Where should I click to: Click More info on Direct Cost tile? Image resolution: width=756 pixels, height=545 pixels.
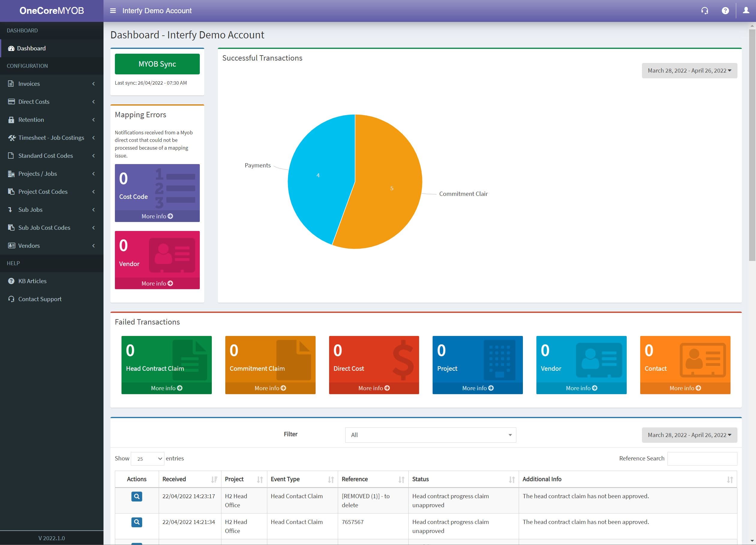coord(374,388)
